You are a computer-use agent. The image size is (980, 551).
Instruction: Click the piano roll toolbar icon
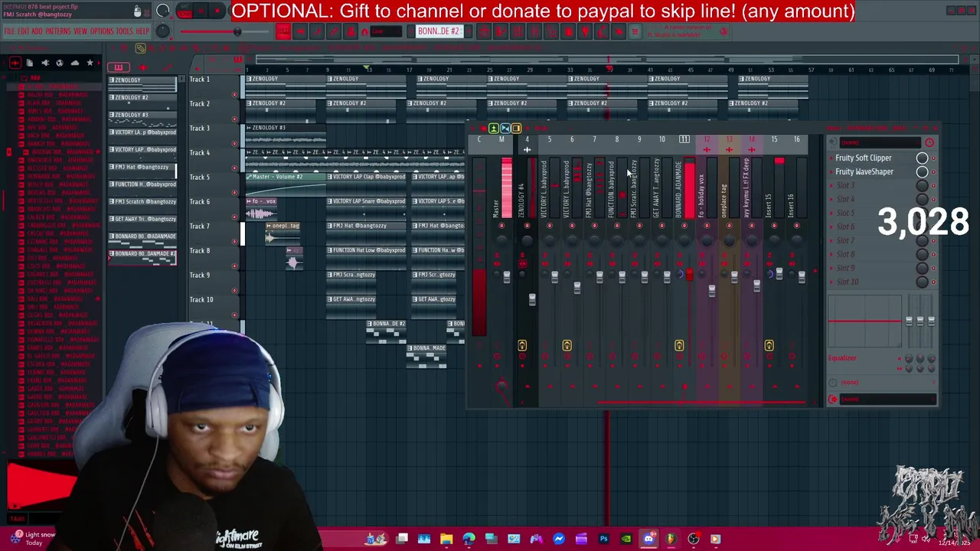(x=501, y=31)
